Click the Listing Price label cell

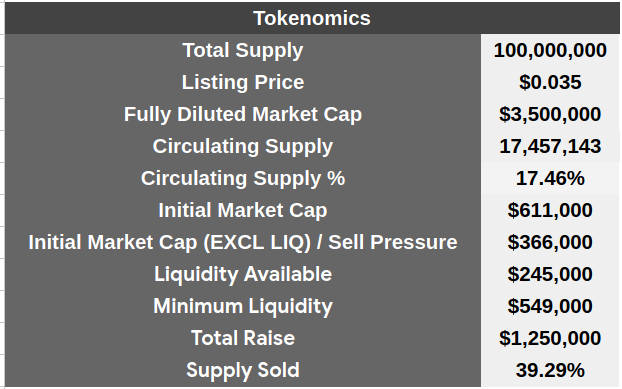coord(243,82)
